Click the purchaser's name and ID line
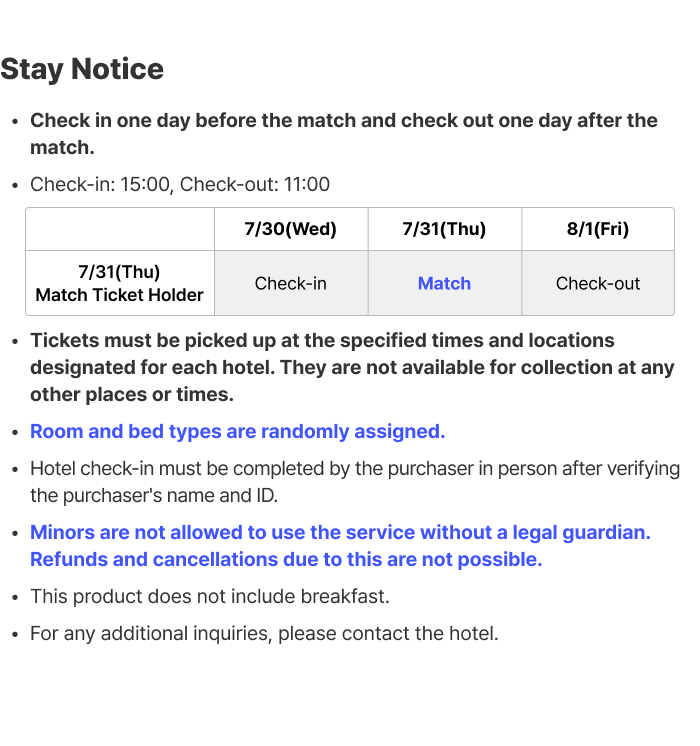This screenshot has width=700, height=746. tap(154, 496)
